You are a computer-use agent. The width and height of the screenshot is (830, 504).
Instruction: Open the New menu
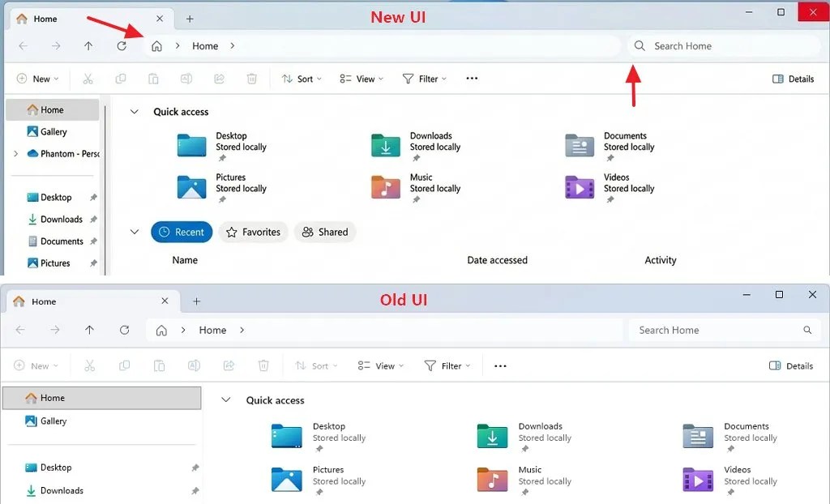tap(36, 79)
